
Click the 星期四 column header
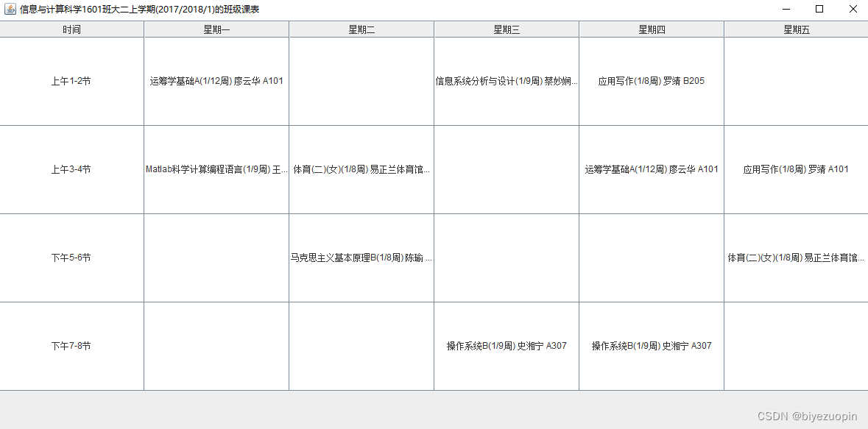coord(652,30)
